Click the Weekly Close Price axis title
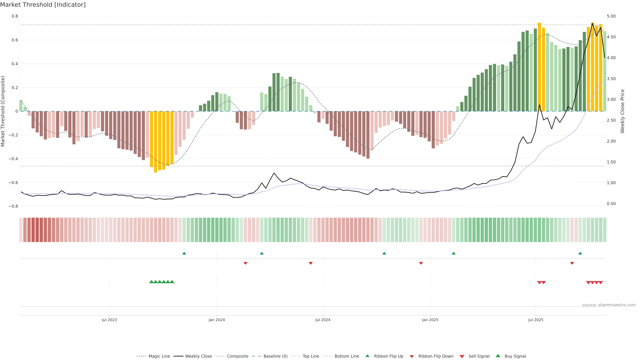 [x=623, y=111]
